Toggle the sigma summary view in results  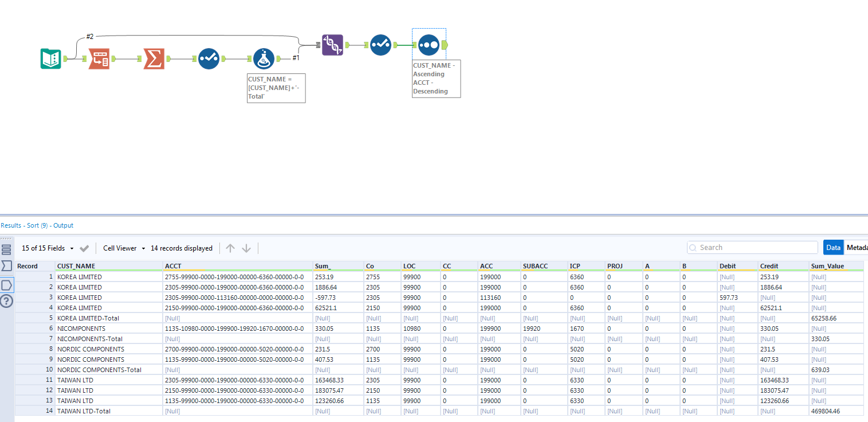[6, 266]
